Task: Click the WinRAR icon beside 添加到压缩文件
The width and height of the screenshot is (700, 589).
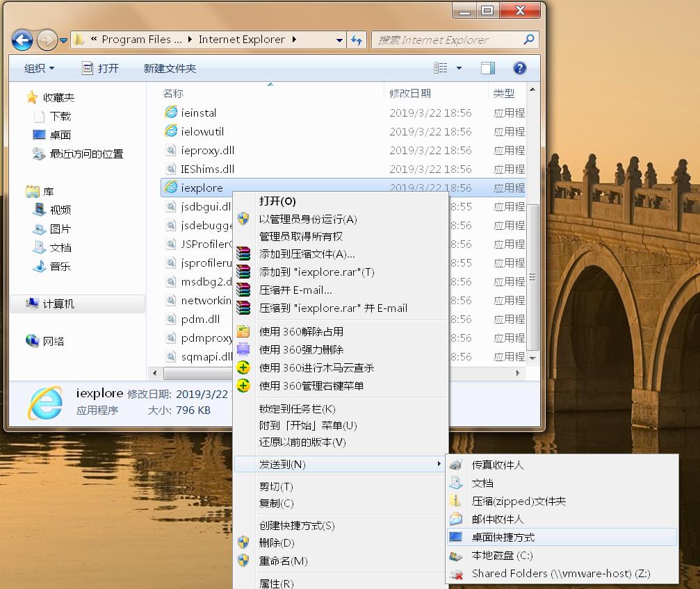Action: [x=244, y=254]
